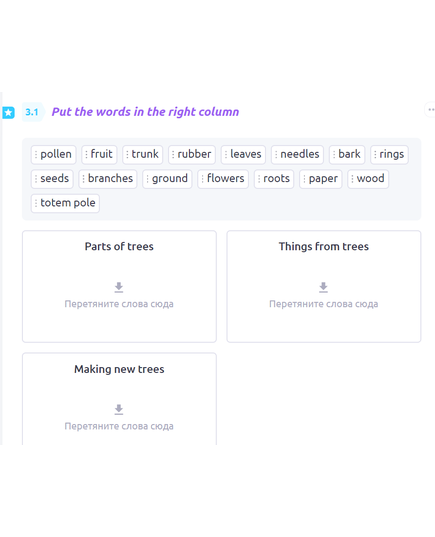This screenshot has height=537, width=435.
Task: Click the download arrow in Parts of trees
Action: coord(119,288)
